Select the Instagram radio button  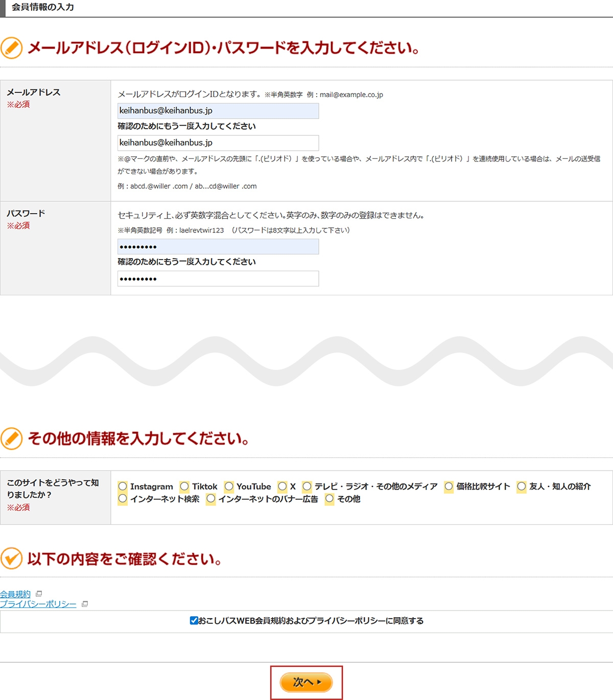[123, 486]
